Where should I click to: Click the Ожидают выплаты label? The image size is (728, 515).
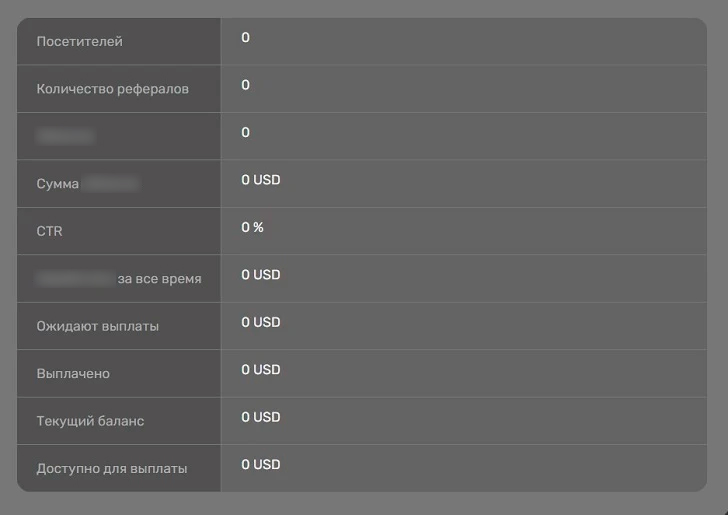click(97, 326)
